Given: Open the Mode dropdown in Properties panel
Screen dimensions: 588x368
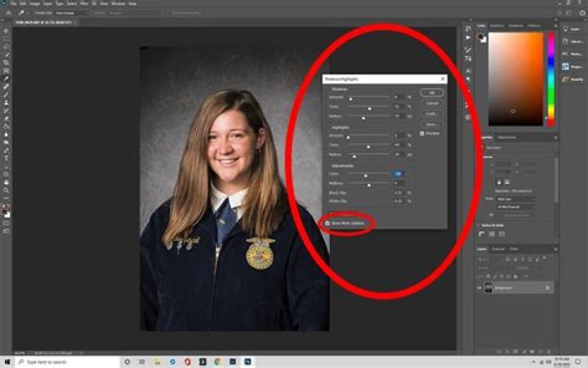Looking at the screenshot, I should [515, 199].
